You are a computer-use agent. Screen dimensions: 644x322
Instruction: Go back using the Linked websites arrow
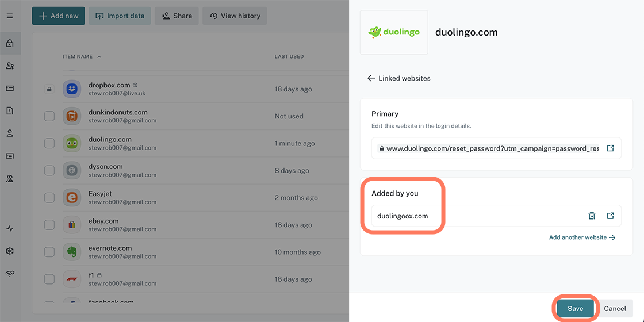[371, 78]
